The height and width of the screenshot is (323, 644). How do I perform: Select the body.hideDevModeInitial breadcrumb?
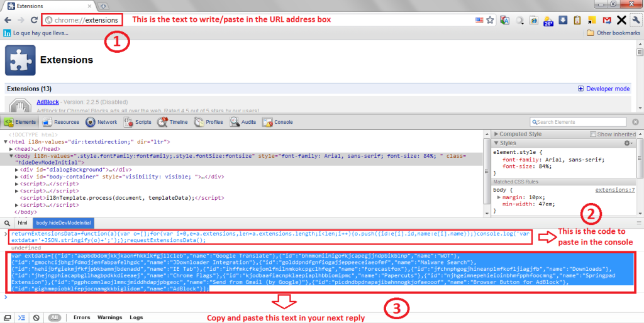pos(64,223)
